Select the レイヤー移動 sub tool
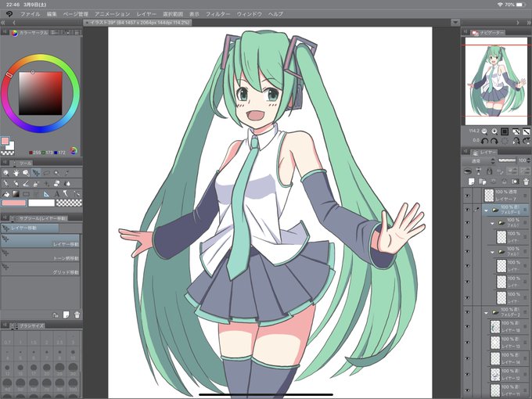Screen dimensions: 532x399 [x=41, y=240]
